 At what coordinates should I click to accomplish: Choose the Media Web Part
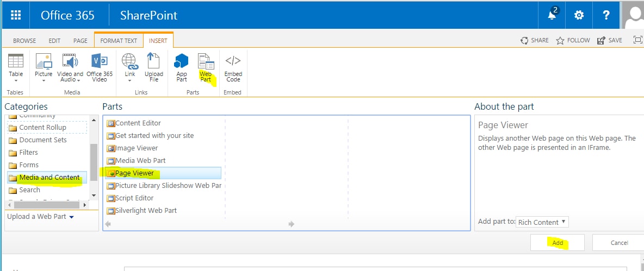tap(137, 160)
